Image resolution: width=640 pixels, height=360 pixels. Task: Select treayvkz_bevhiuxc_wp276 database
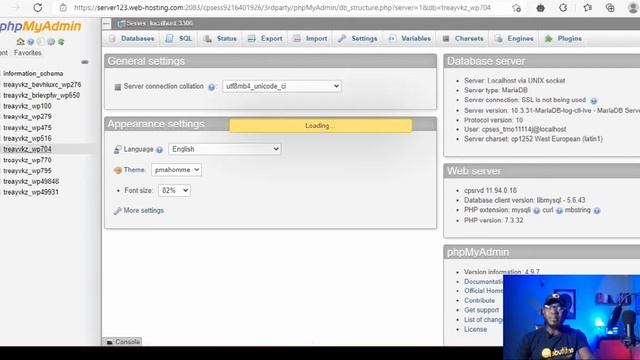point(42,84)
